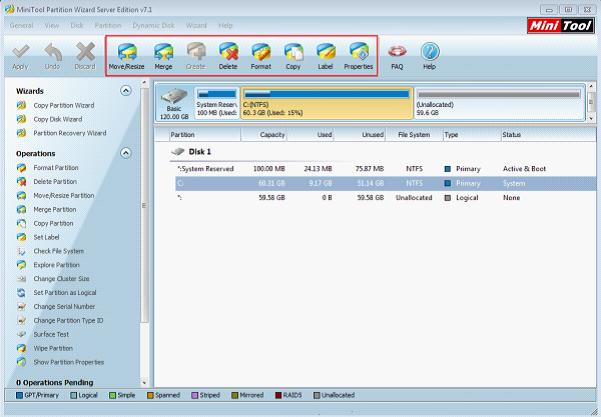The image size is (601, 417).
Task: Open the Help menu
Action: pyautogui.click(x=225, y=26)
